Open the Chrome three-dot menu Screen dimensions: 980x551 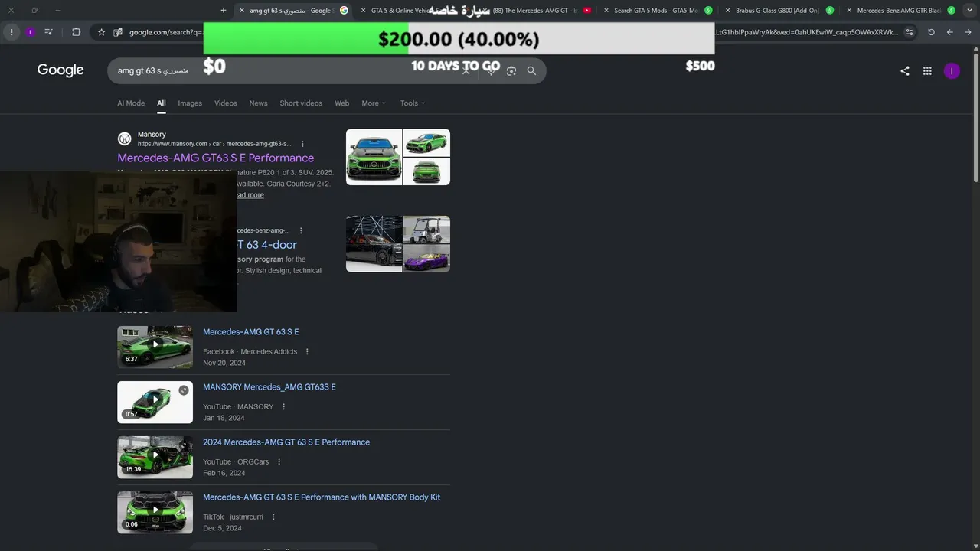11,32
